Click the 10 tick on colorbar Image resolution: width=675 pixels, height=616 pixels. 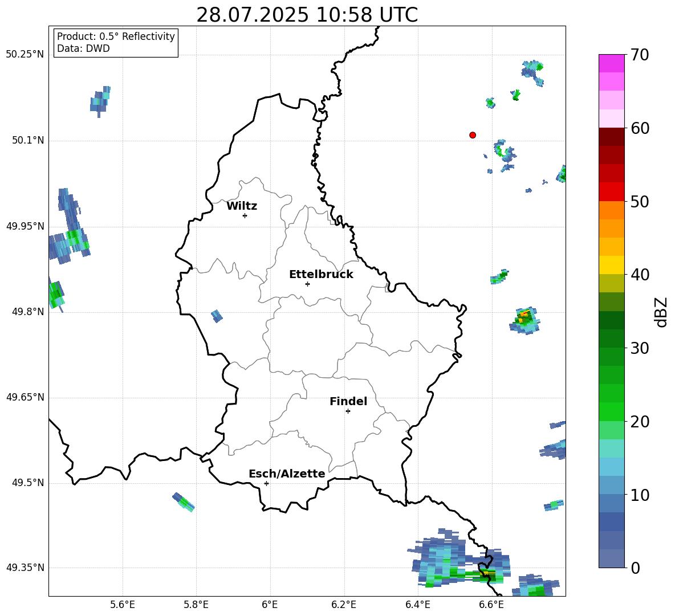[x=640, y=495]
